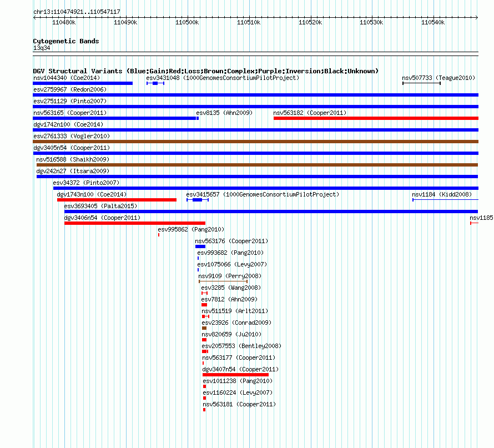The height and width of the screenshot is (448, 494).
Task: Open esv3415657 1000GenomesConsortiumPilotProject variant
Action: point(263,194)
